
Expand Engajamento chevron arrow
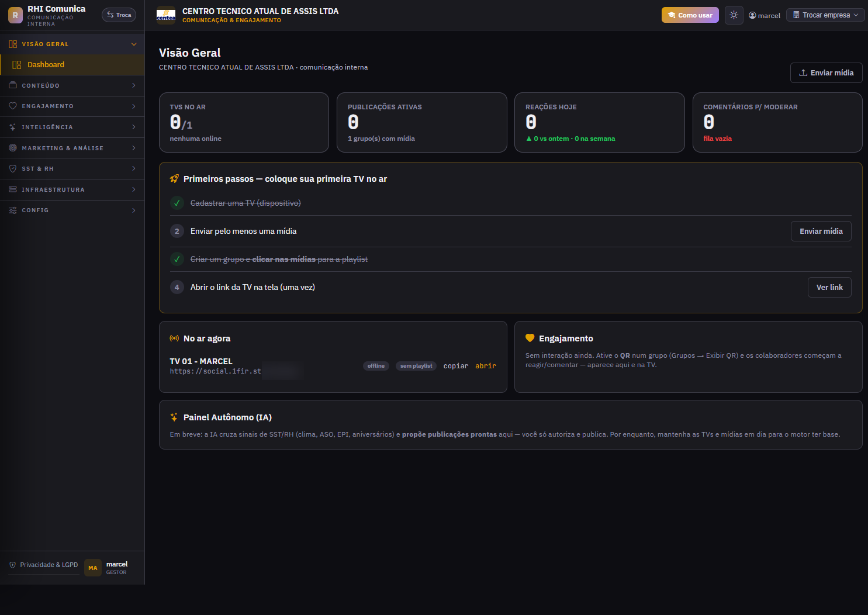[134, 106]
